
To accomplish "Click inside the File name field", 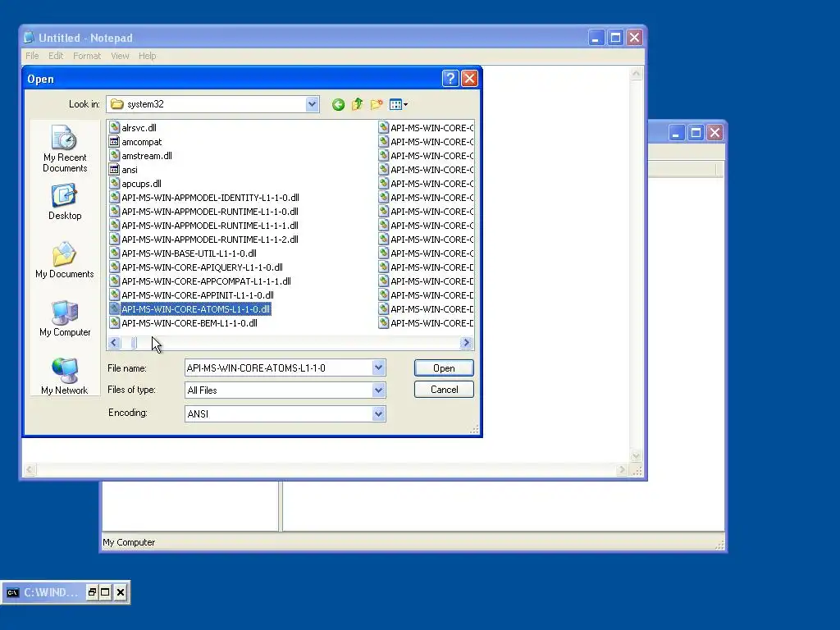I will 279,368.
